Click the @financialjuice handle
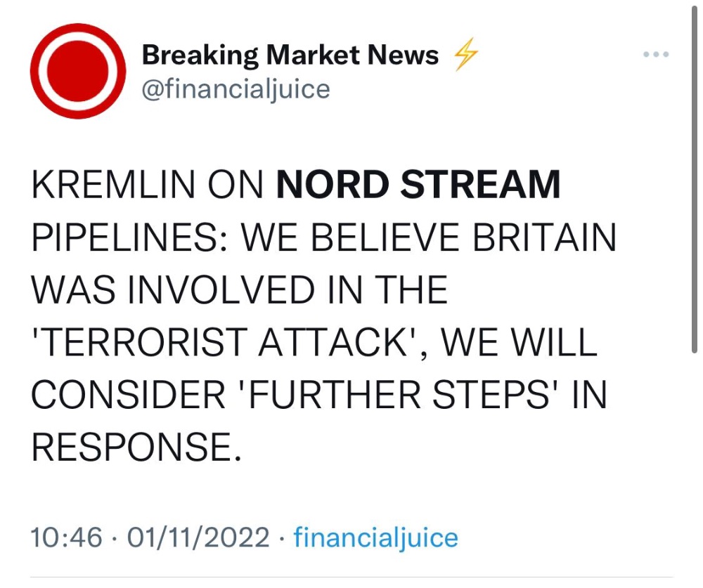Screen dimensions: 703x588 pos(236,90)
